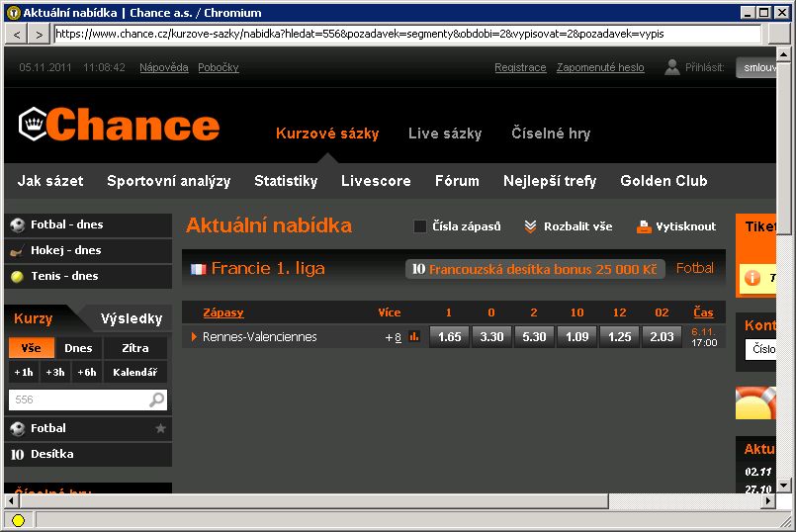Open Fórum menu item
Viewport: 796px width, 532px height.
point(457,181)
